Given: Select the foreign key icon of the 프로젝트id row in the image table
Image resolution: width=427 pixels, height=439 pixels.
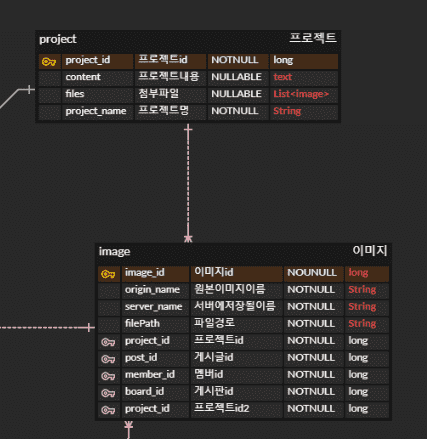Looking at the screenshot, I should (108, 342).
